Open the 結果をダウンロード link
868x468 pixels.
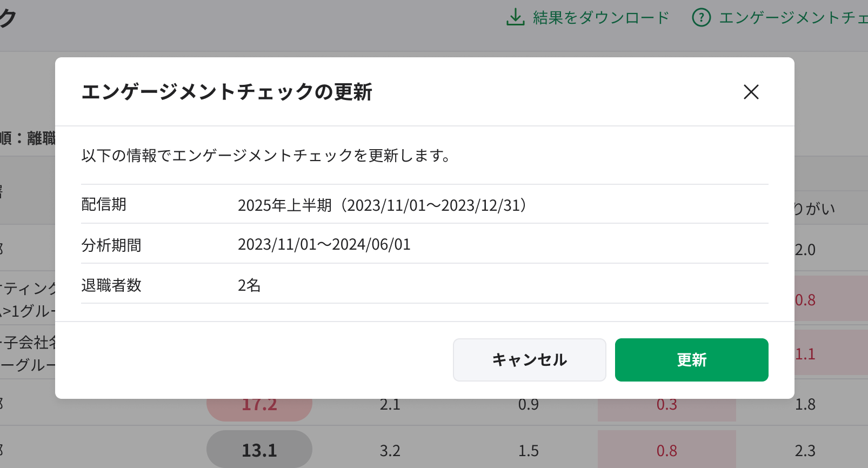point(600,18)
